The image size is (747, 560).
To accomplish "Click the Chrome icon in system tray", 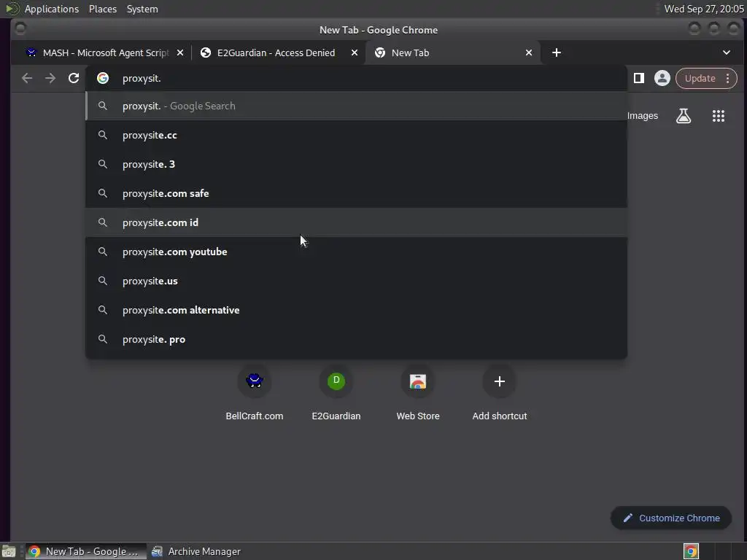I will coord(691,551).
